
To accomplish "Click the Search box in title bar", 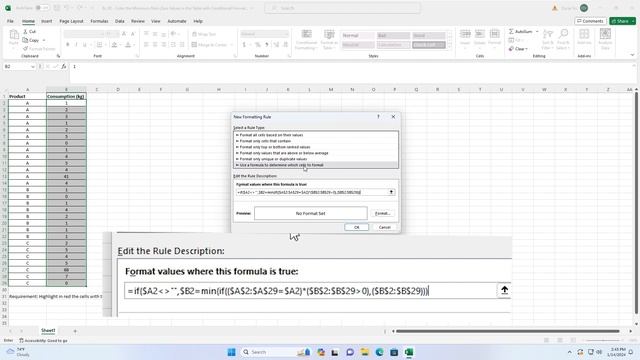I will (342, 8).
